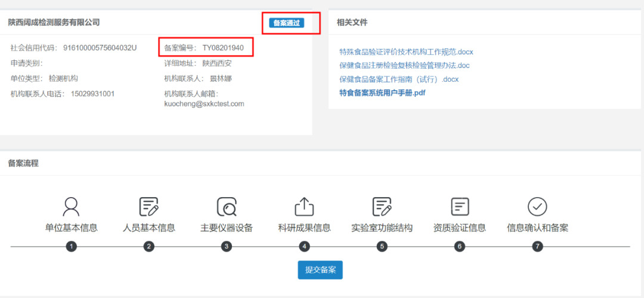Open the 单位基本信息 person icon
The image size is (644, 298).
tap(71, 207)
